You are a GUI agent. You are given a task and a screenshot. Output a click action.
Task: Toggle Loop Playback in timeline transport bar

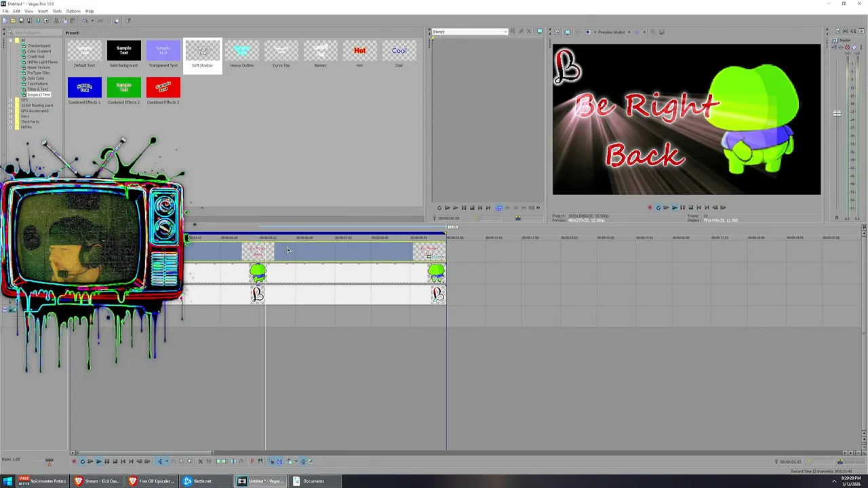coord(83,462)
